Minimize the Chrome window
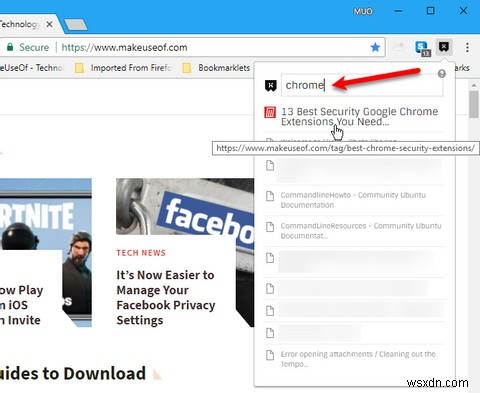Screen dimensions: 480x393 click(398, 11)
